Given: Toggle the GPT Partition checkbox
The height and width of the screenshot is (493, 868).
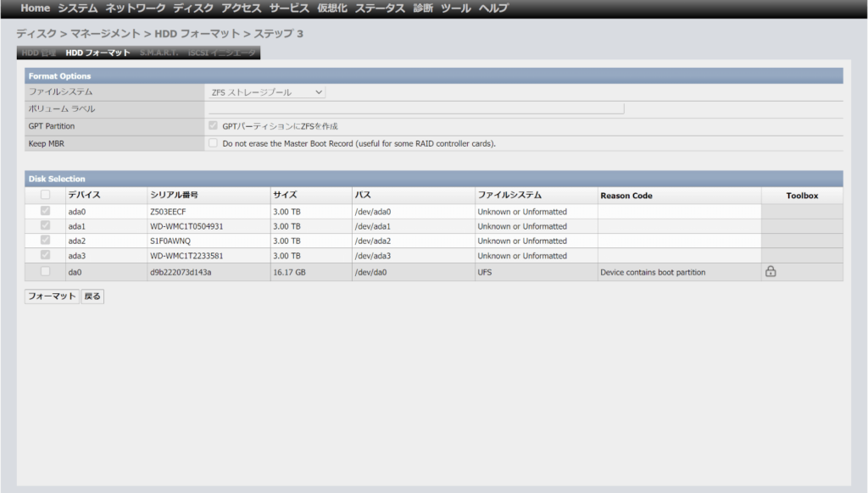Looking at the screenshot, I should tap(214, 125).
